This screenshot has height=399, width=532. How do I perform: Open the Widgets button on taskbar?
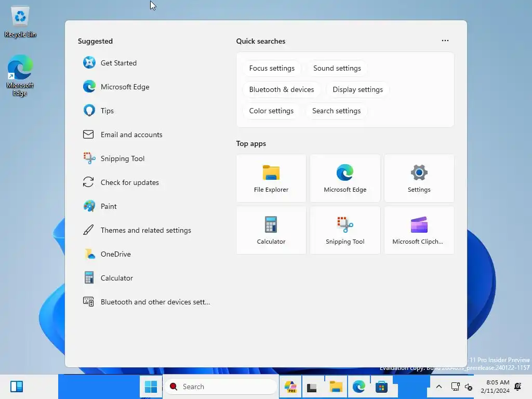click(x=17, y=387)
